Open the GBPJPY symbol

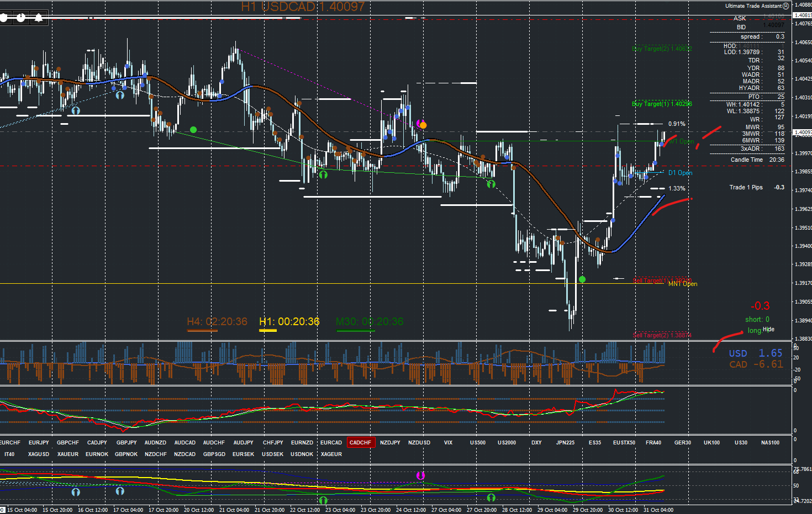(126, 442)
